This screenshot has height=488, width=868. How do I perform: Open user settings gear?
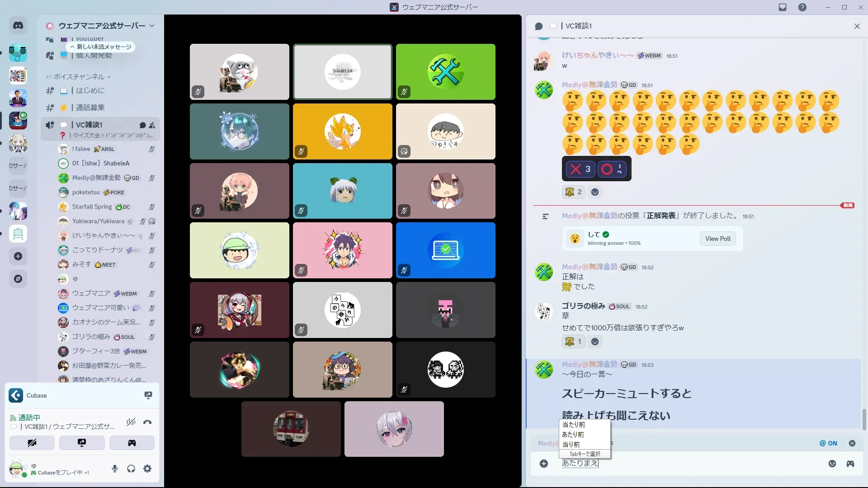[x=147, y=469]
